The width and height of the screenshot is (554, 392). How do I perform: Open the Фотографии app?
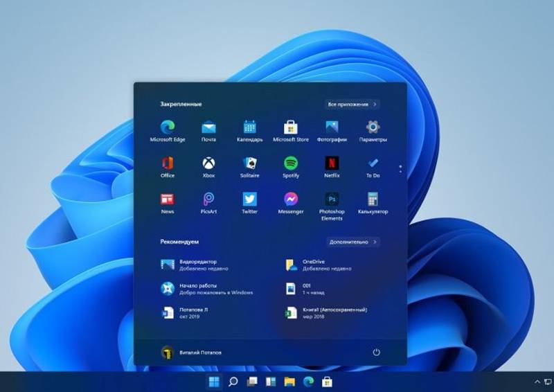(x=332, y=131)
